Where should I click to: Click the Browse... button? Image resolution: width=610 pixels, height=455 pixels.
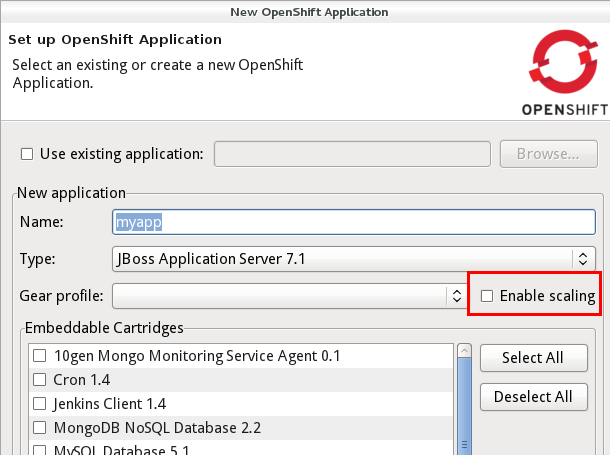point(548,154)
